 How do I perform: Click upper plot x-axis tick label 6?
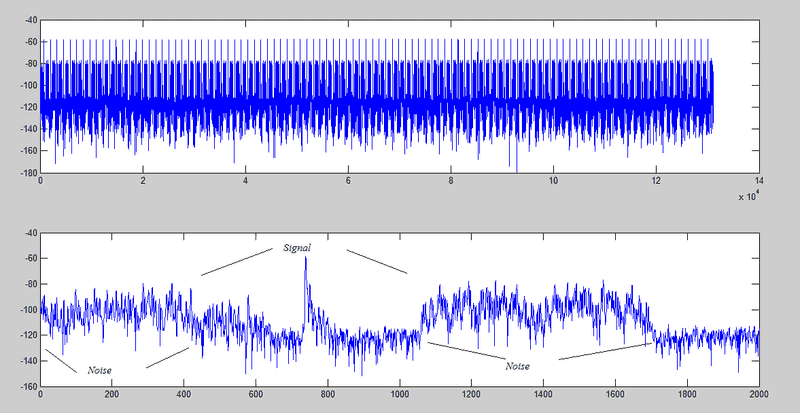[348, 182]
